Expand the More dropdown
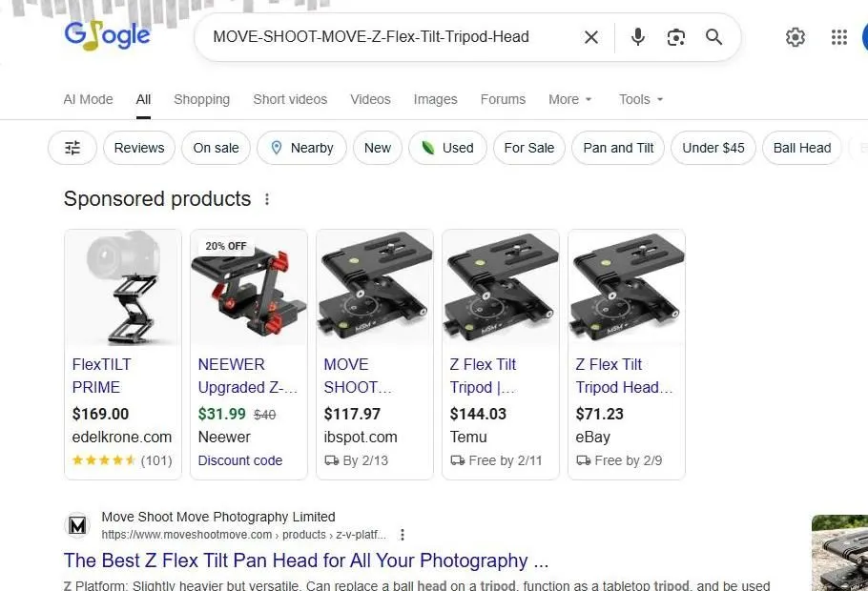This screenshot has height=591, width=868. pos(569,99)
